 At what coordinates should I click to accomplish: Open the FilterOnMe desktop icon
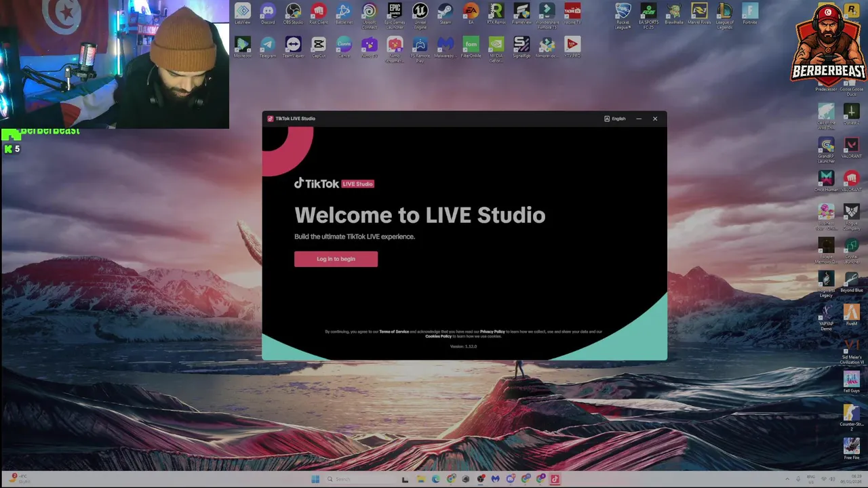pyautogui.click(x=471, y=47)
